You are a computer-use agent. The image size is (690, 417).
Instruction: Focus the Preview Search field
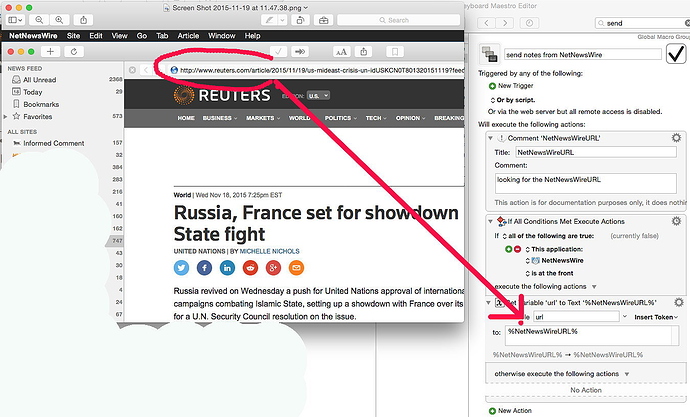click(399, 20)
